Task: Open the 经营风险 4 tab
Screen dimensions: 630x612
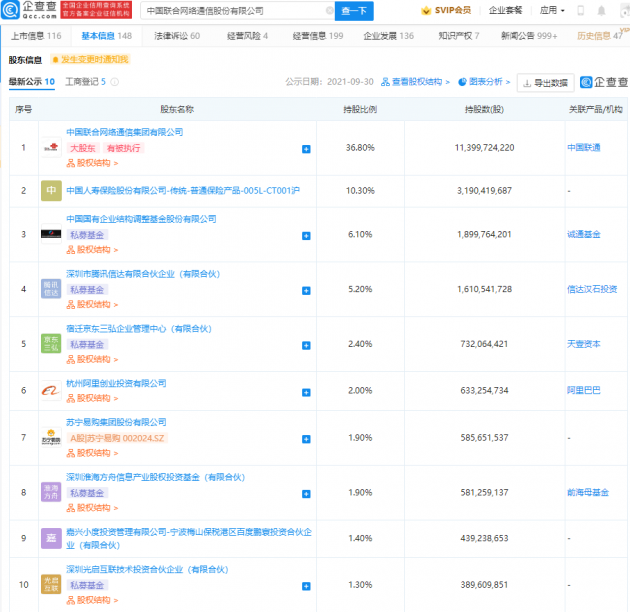Action: (x=248, y=36)
